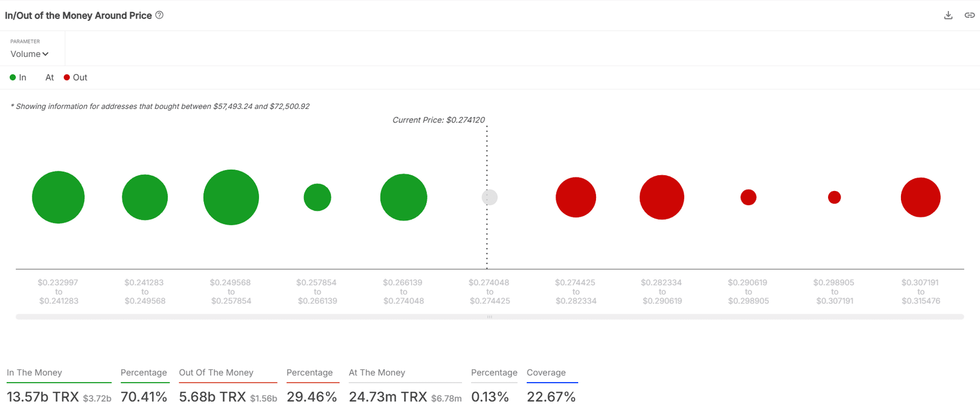This screenshot has height=409, width=980.
Task: Click the small red bubble for $0.298905 range
Action: pyautogui.click(x=834, y=197)
